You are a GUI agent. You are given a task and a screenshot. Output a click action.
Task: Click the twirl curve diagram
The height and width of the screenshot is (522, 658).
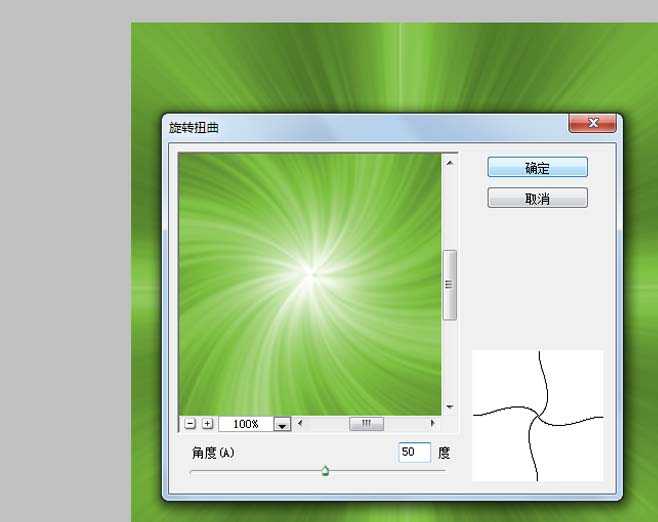[x=538, y=415]
